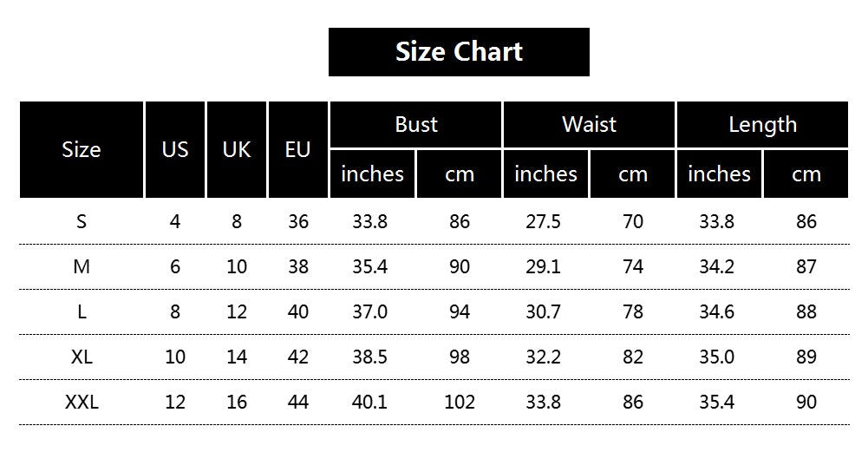Select the XXL size row label
The width and height of the screenshot is (868, 452).
[x=82, y=402]
